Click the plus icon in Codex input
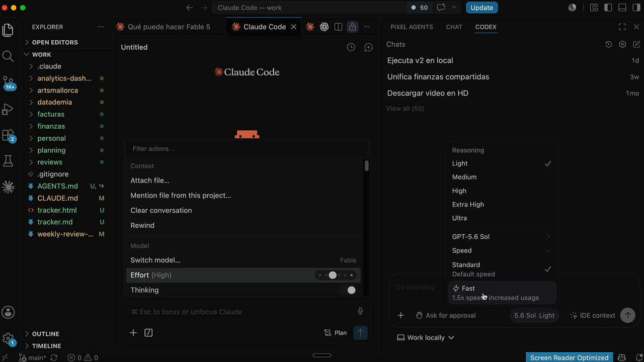The image size is (644, 362). (x=400, y=315)
